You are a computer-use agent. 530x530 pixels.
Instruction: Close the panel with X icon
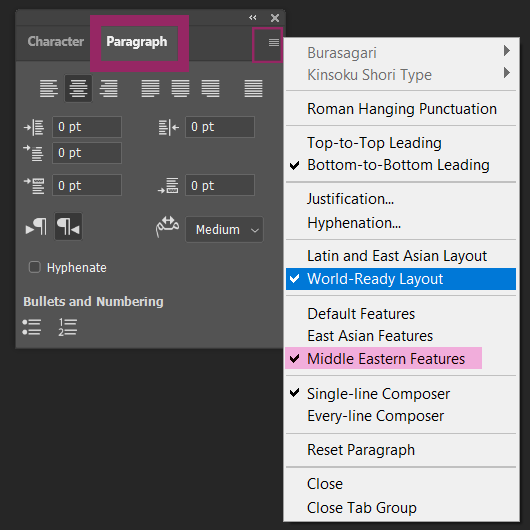click(x=275, y=18)
